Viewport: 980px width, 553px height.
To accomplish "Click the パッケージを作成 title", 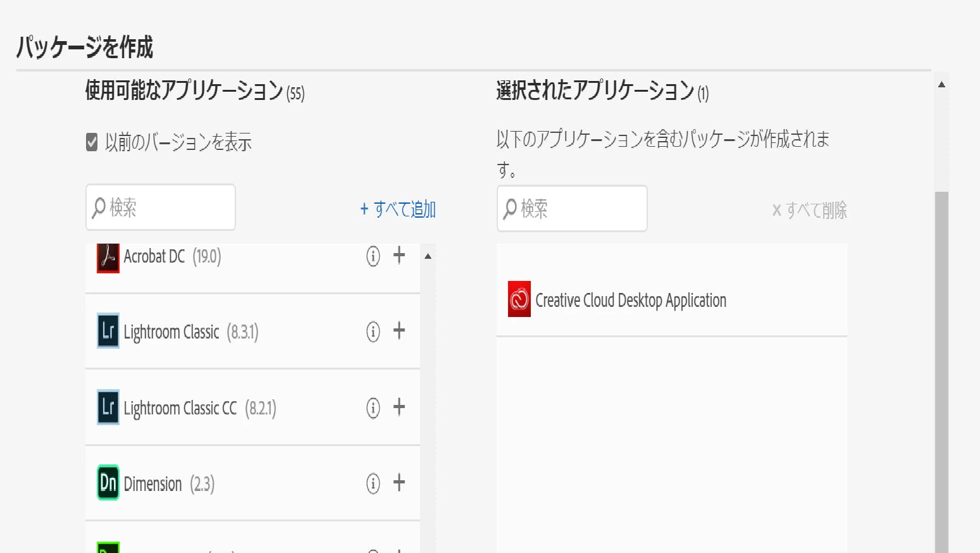I will (x=85, y=47).
